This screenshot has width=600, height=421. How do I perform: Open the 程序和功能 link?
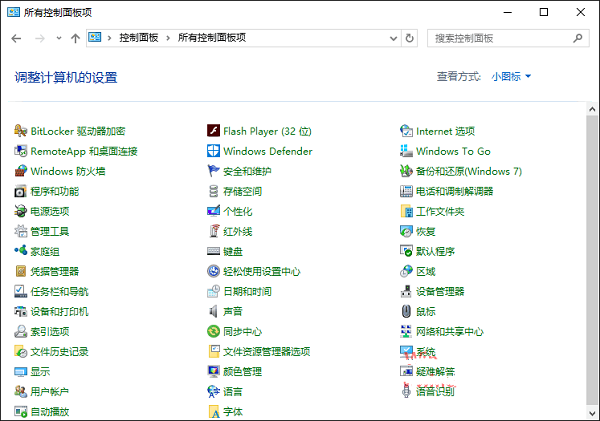pos(54,191)
